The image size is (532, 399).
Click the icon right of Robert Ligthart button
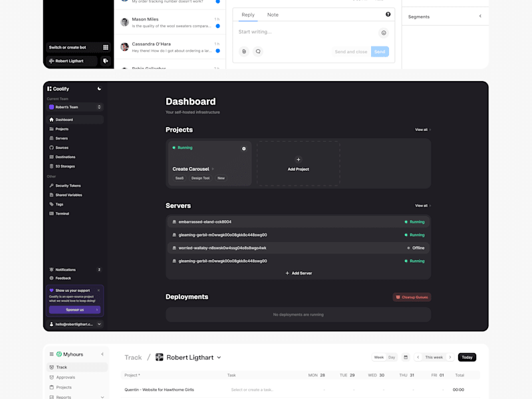click(x=106, y=61)
